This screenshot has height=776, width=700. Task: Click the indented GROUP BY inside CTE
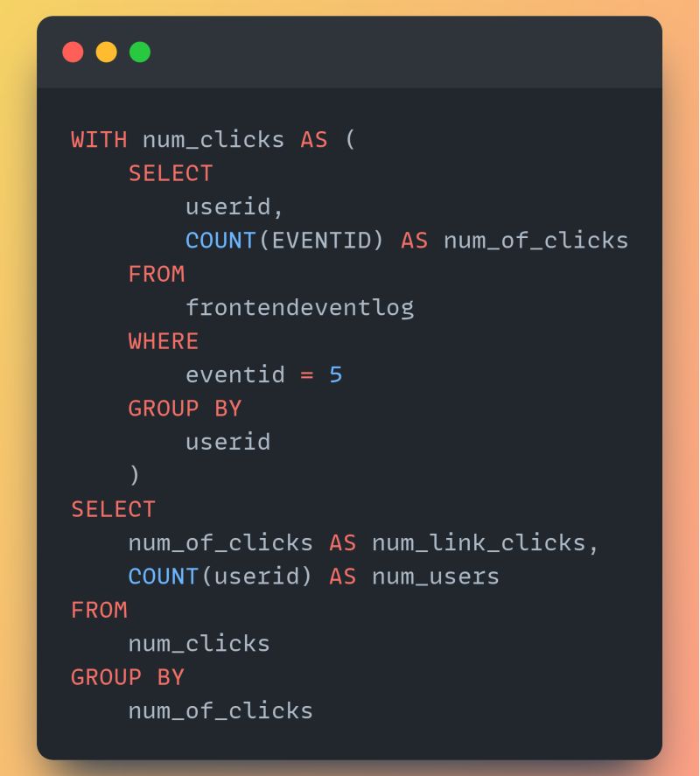pos(185,409)
